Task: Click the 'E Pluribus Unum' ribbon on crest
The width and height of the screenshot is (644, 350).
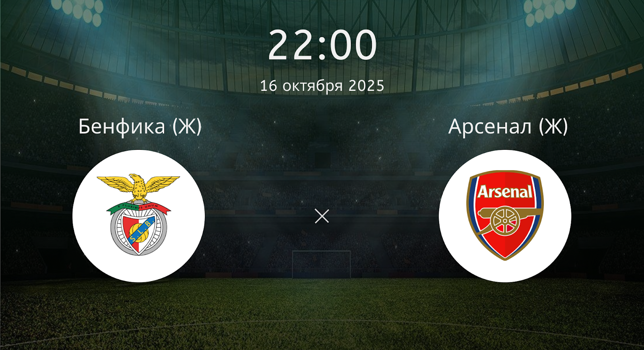Action: (138, 207)
